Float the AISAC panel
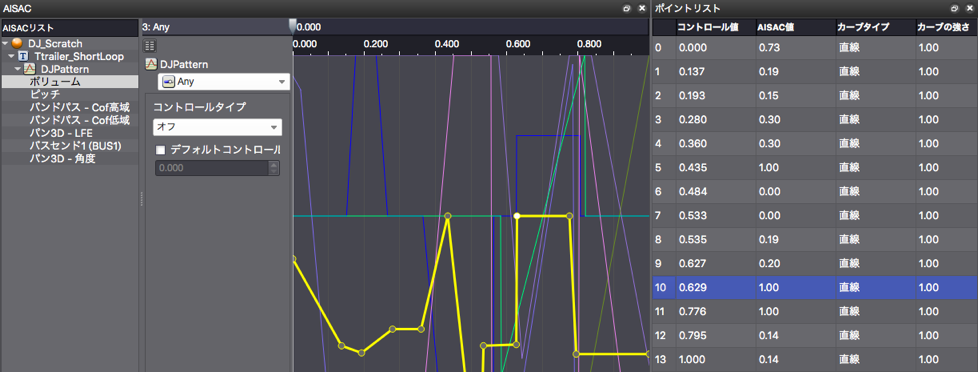The height and width of the screenshot is (372, 978). (x=627, y=8)
